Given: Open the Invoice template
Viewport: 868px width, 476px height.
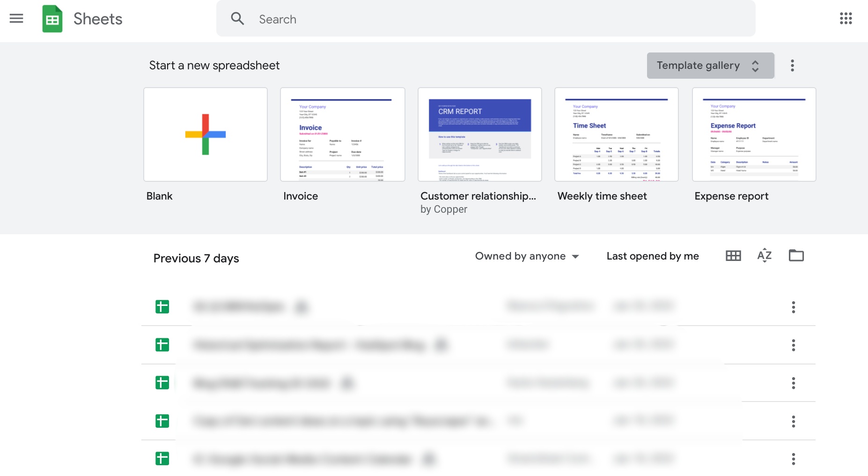Looking at the screenshot, I should pos(342,134).
